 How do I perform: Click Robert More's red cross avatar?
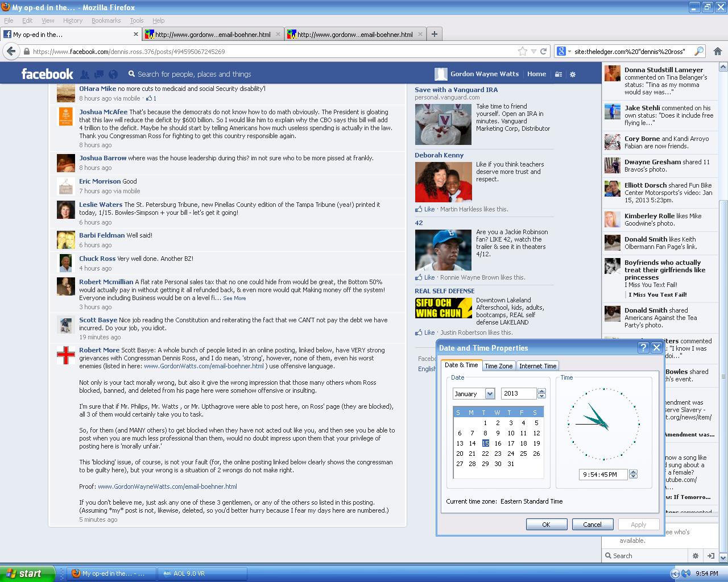[65, 355]
